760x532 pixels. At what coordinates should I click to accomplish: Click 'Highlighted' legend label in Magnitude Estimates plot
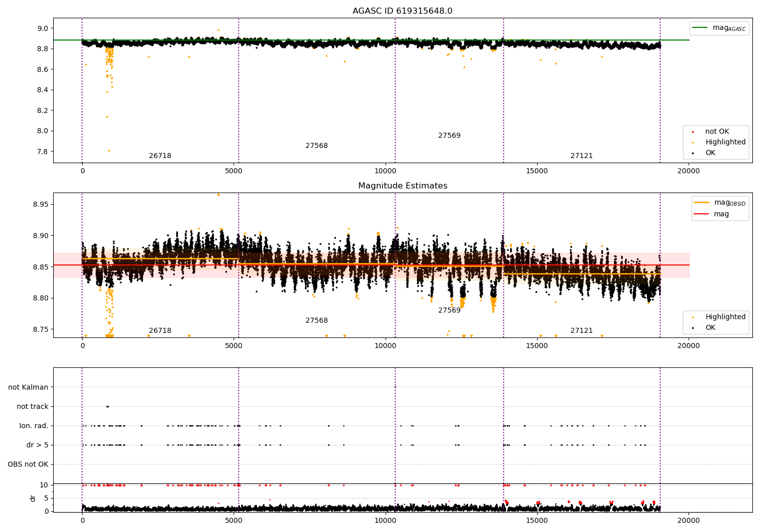click(726, 317)
